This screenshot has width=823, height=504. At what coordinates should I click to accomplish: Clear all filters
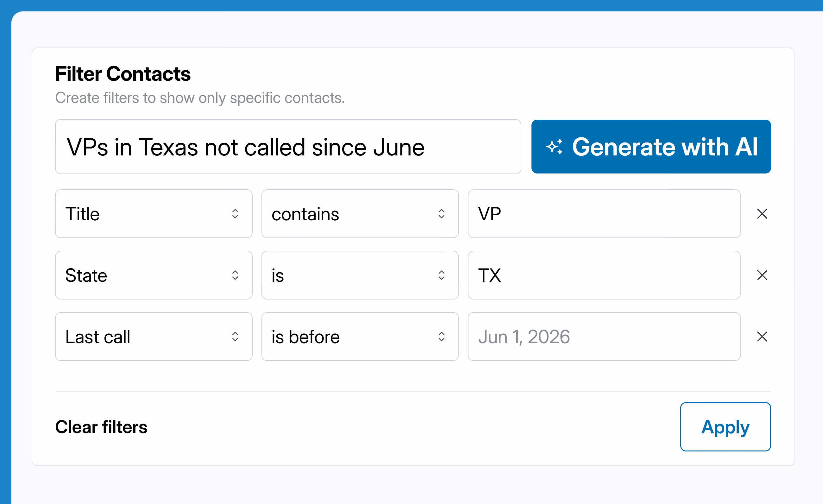tap(101, 427)
